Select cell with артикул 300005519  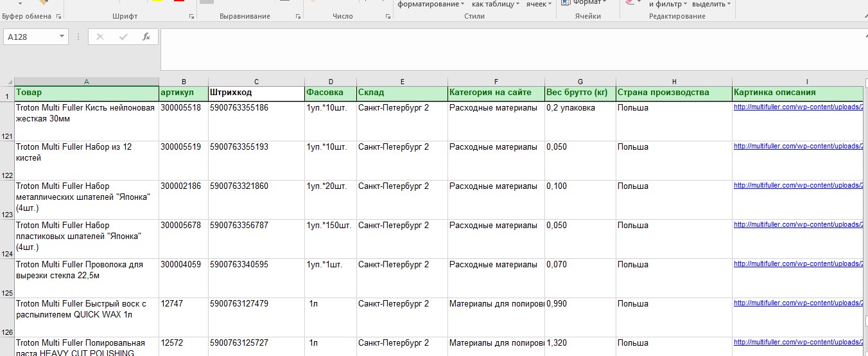tap(184, 160)
